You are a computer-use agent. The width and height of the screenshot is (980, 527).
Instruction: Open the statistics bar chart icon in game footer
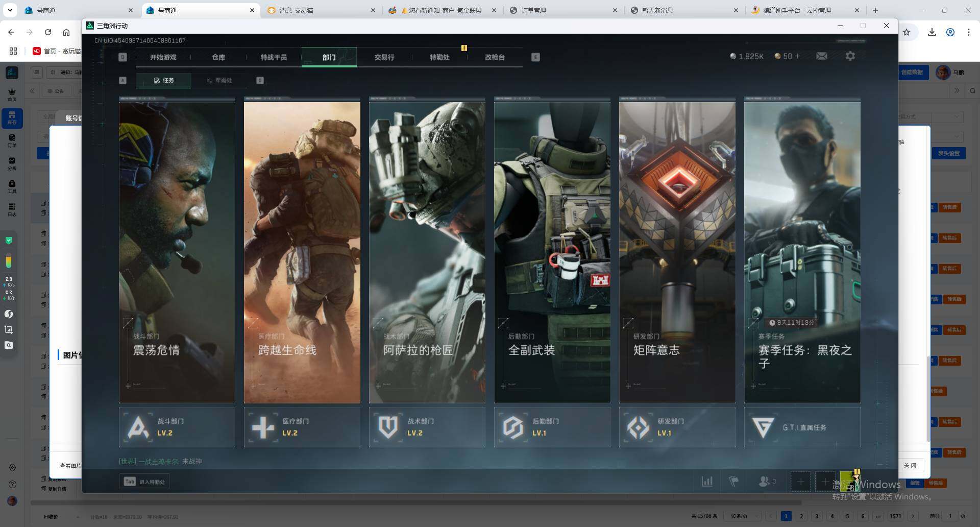point(707,481)
